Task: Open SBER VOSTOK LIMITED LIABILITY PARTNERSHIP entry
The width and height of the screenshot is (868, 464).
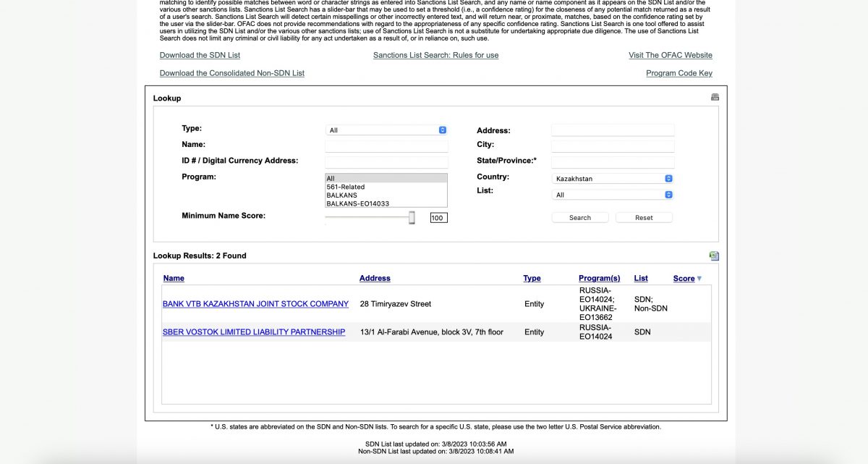Action: [x=254, y=332]
